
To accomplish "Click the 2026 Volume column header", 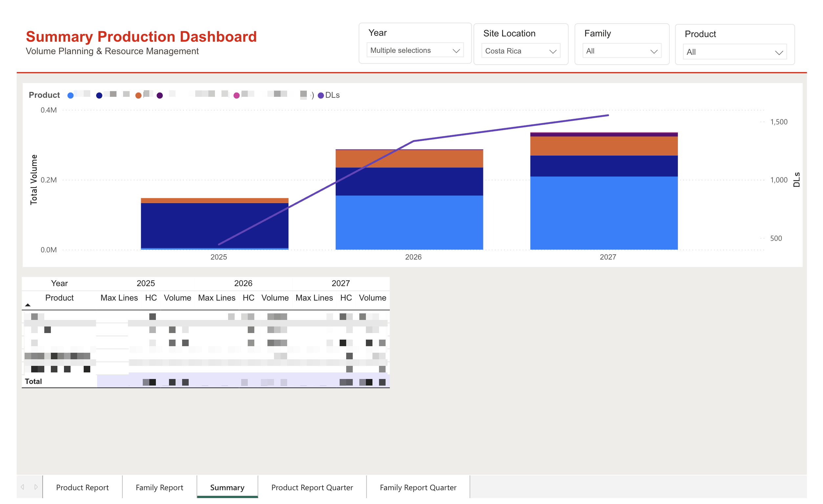I will (x=275, y=298).
